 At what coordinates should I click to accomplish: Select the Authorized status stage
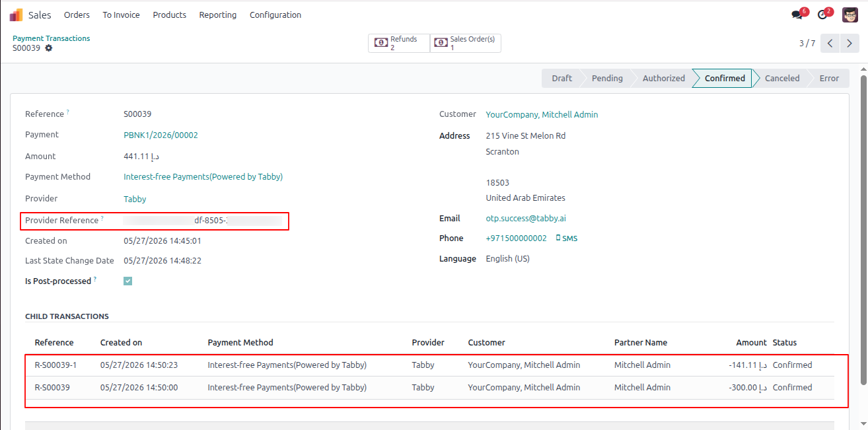pos(664,78)
